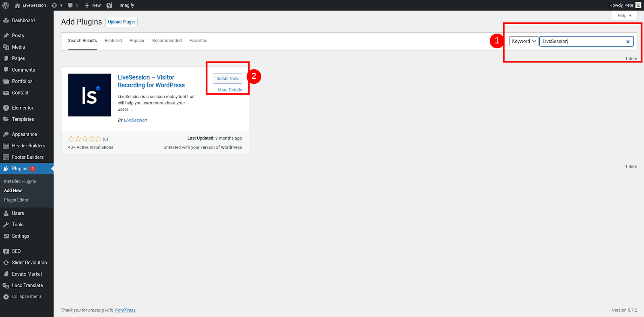Click the LiveSession author link
The height and width of the screenshot is (317, 644).
135,120
